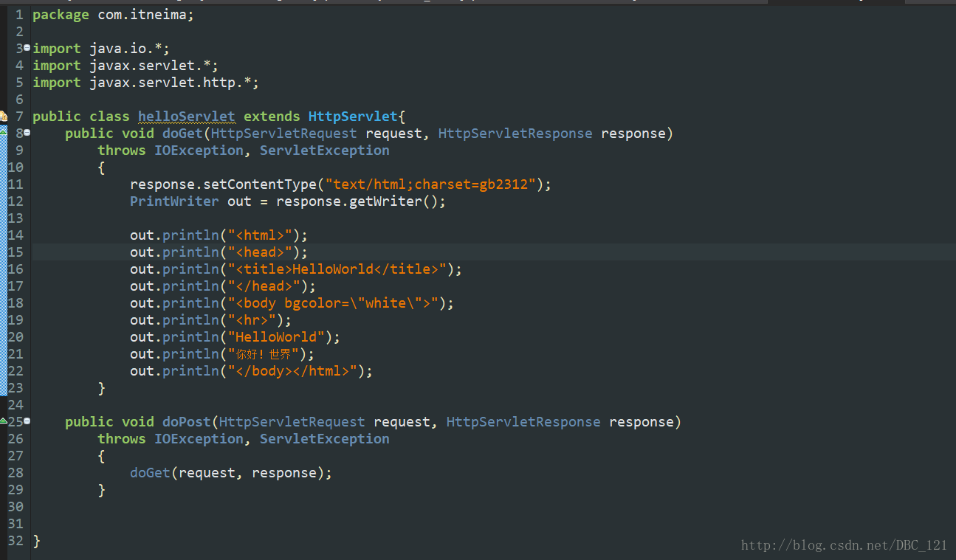The image size is (956, 560).
Task: Click the "</head>" string on line 17
Action: (264, 286)
